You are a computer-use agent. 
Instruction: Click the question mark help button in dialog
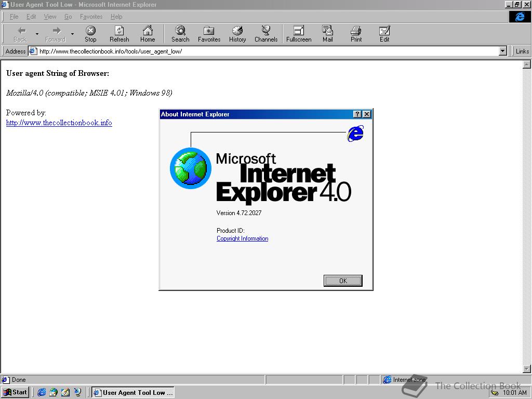[x=357, y=114]
